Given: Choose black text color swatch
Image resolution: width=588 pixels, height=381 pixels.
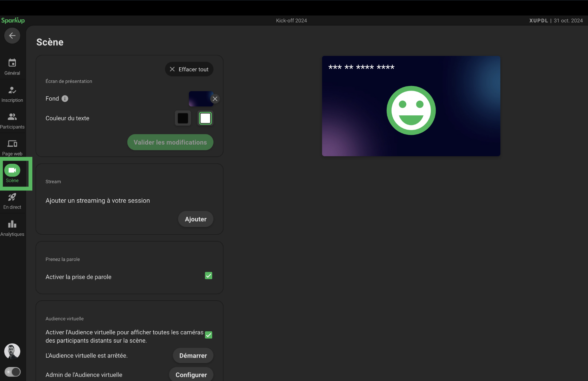Looking at the screenshot, I should coord(183,118).
